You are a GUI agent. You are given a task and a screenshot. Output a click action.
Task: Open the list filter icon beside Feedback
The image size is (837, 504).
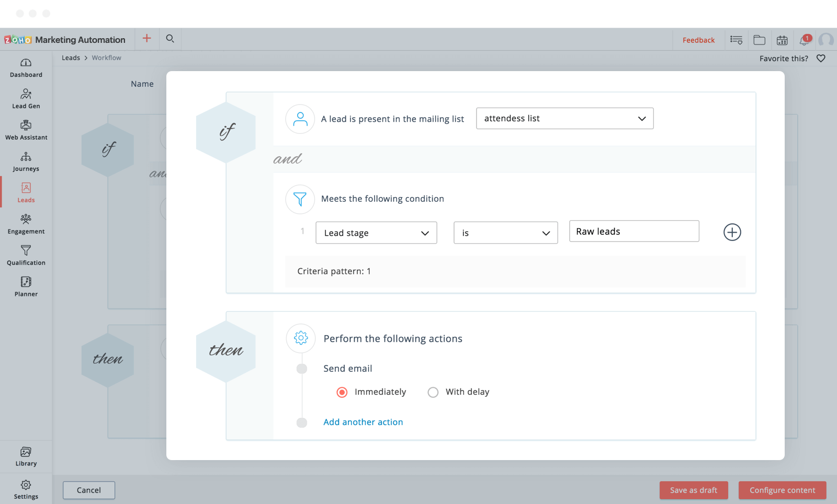736,40
